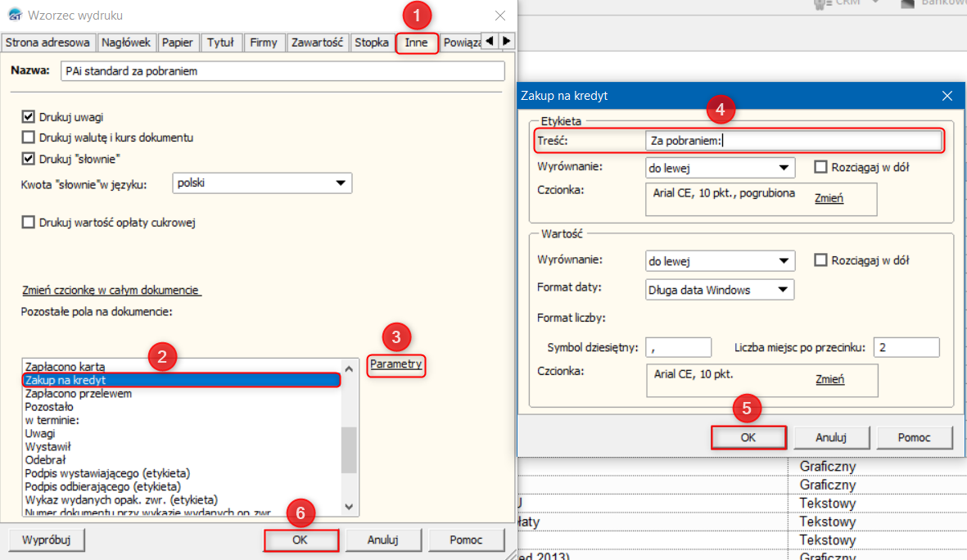967x560 pixels.
Task: Switch to the Nagłówek tab
Action: coord(126,43)
